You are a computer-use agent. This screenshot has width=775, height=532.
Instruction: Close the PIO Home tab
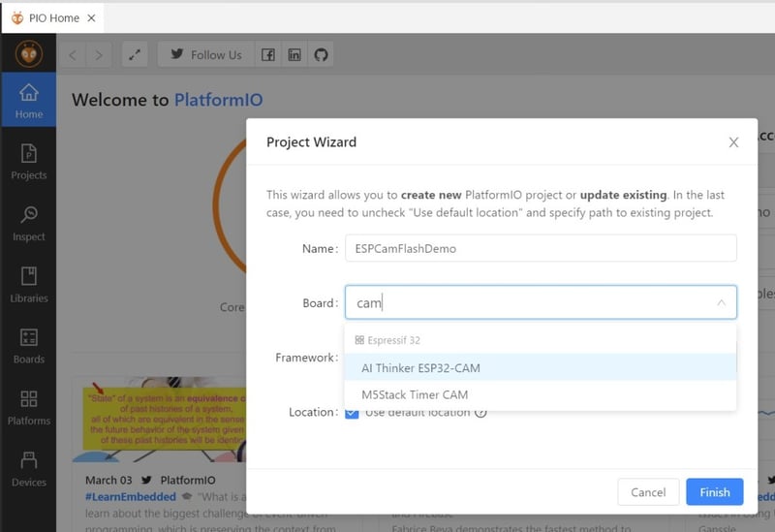(x=91, y=17)
